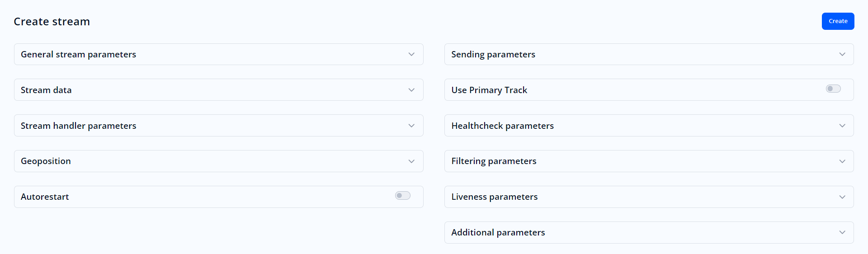Expand Sending parameters chevron arrow
Screen dimensions: 868x254
pyautogui.click(x=842, y=54)
